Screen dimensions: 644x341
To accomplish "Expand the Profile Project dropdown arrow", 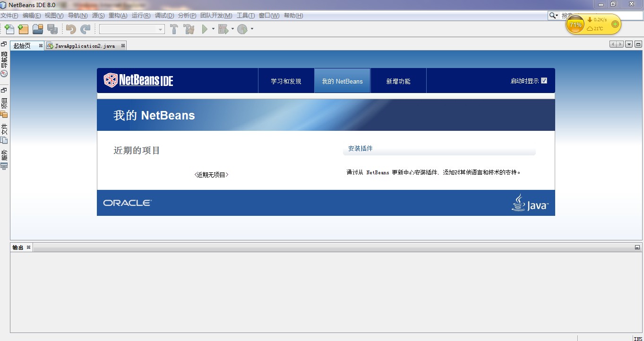I will coord(252,29).
